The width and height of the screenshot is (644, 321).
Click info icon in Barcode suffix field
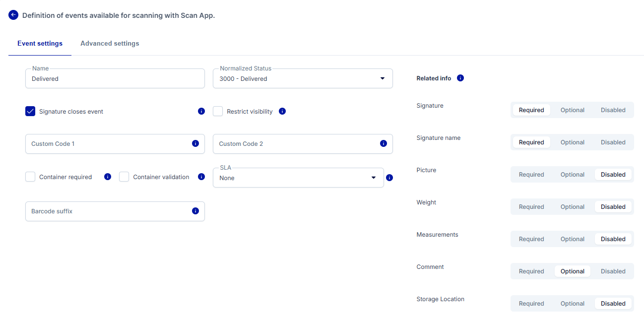(195, 211)
